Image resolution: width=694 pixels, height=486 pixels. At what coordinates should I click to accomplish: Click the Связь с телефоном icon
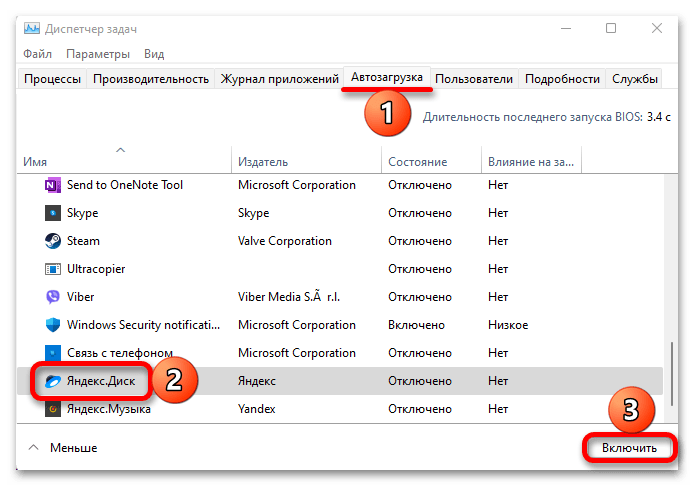click(x=53, y=353)
